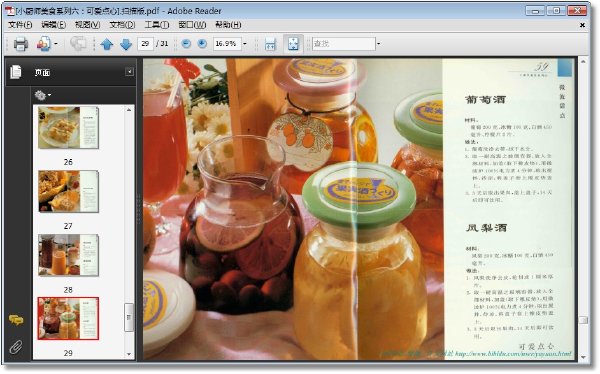Click thumbnail panel scroll-down arrow
Screen dimensions: 600x374
click(x=129, y=354)
